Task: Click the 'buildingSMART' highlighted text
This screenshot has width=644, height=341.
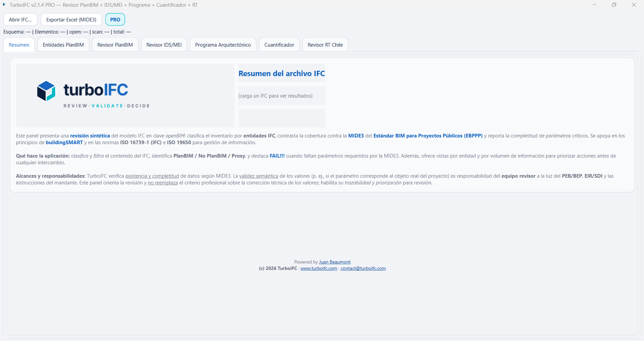Action: [x=64, y=143]
